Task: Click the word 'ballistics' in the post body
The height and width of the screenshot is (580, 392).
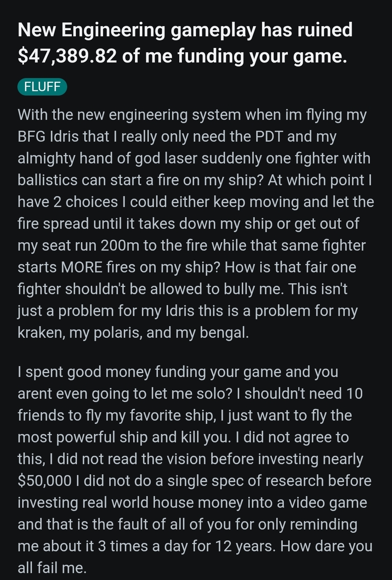Action: click(x=47, y=180)
